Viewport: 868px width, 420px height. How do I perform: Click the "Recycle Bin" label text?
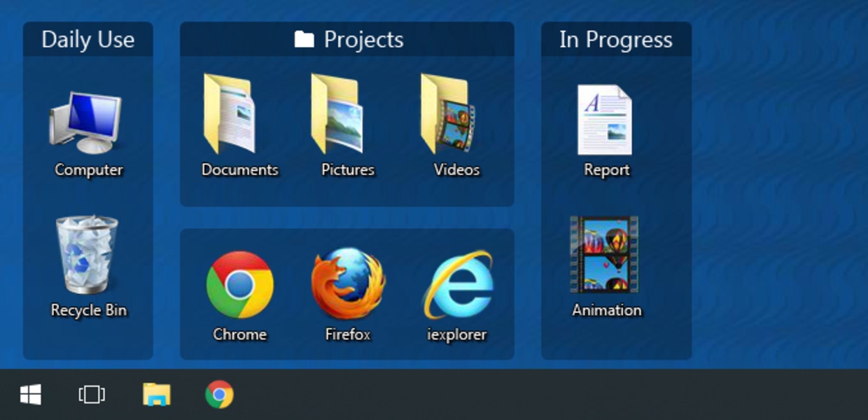89,310
